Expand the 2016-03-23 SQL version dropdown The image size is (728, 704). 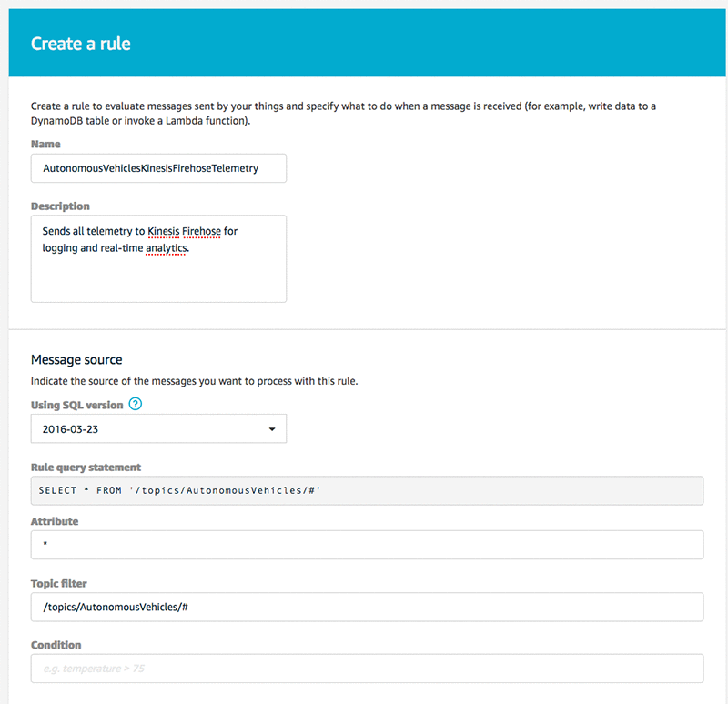coord(158,428)
